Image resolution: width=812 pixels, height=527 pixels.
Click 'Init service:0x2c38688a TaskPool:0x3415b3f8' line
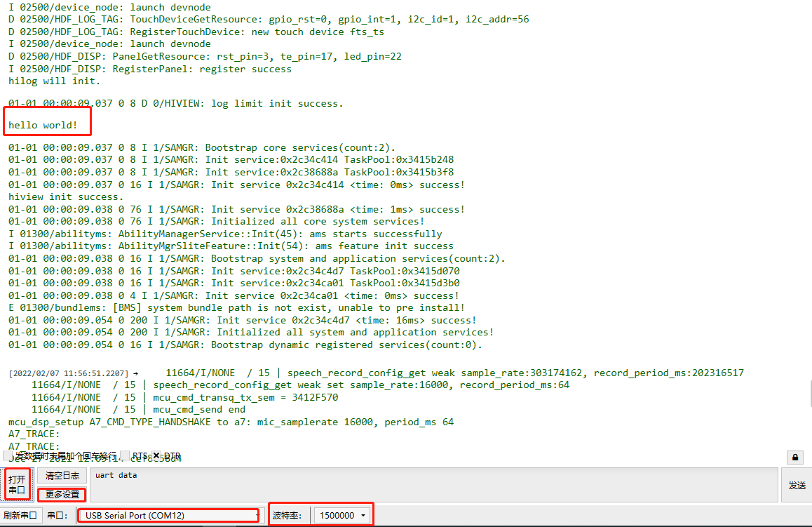point(231,172)
